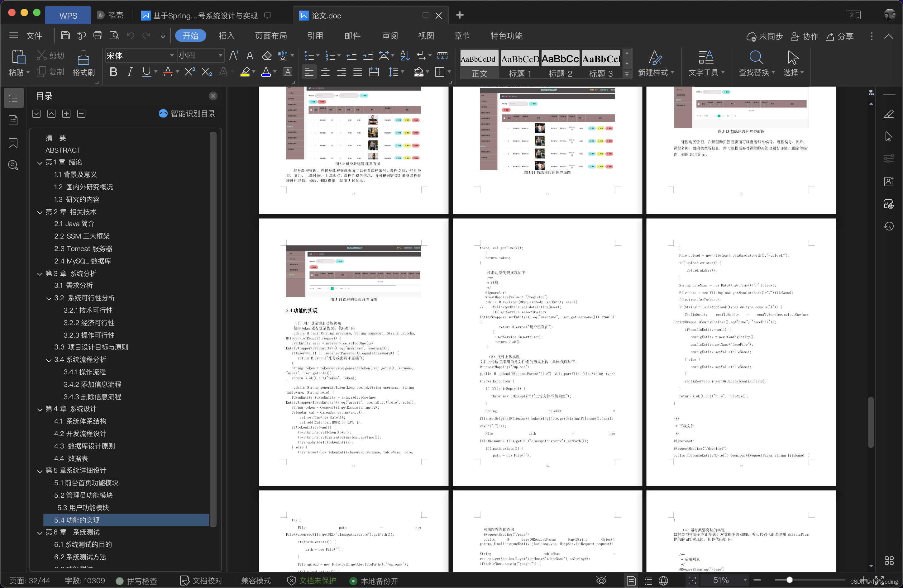The image size is (903, 588).
Task: Click the increase font size icon
Action: 234,55
